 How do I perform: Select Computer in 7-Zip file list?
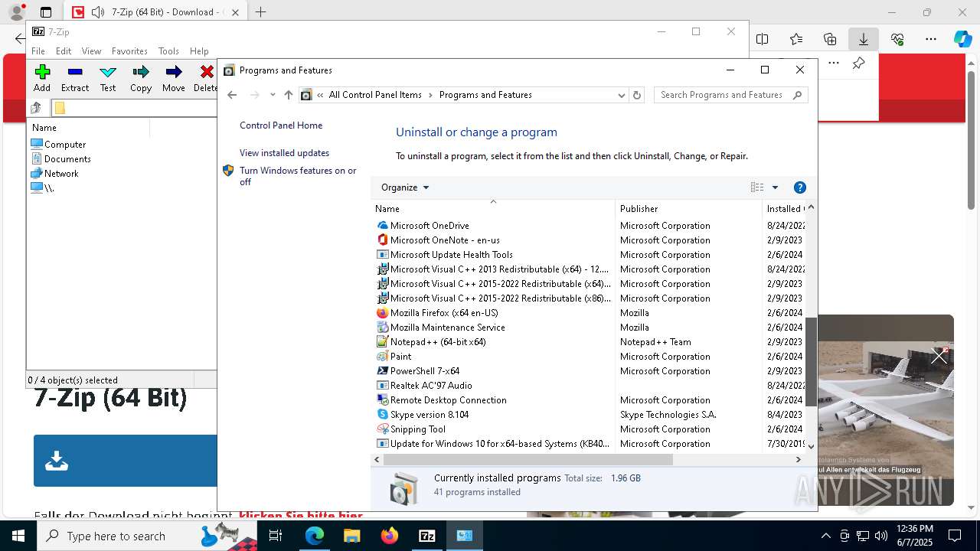(x=65, y=144)
